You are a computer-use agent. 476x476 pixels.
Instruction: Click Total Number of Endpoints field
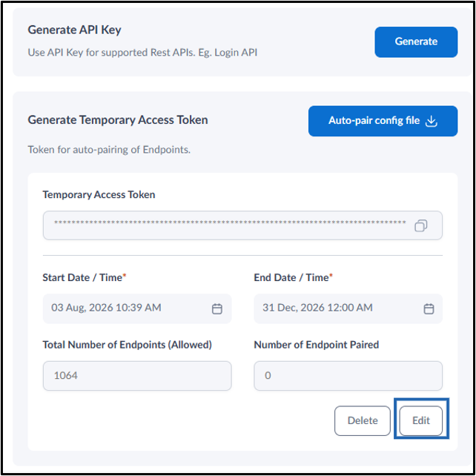[x=137, y=375]
